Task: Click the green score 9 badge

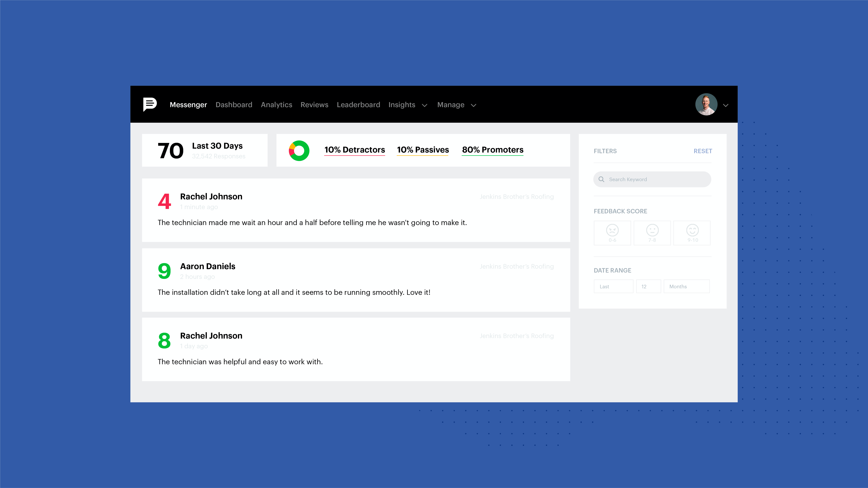Action: [x=164, y=271]
